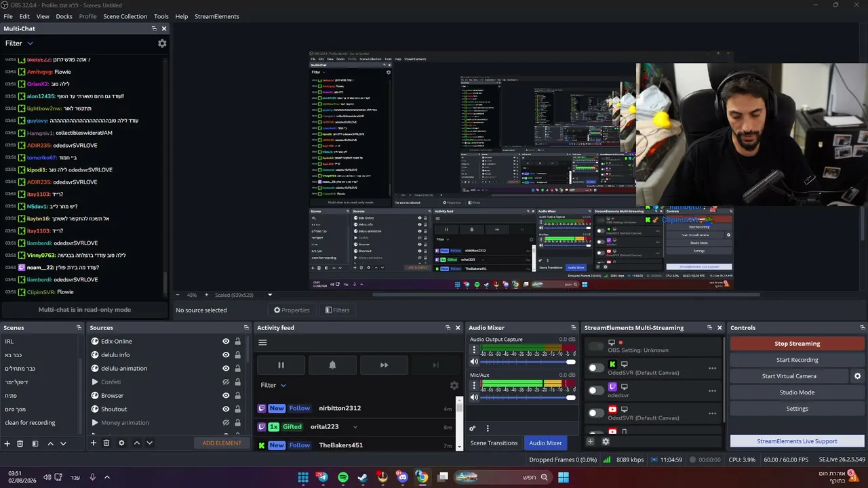Show the Confeti source
Viewport: 868px width, 488px height.
tap(226, 382)
